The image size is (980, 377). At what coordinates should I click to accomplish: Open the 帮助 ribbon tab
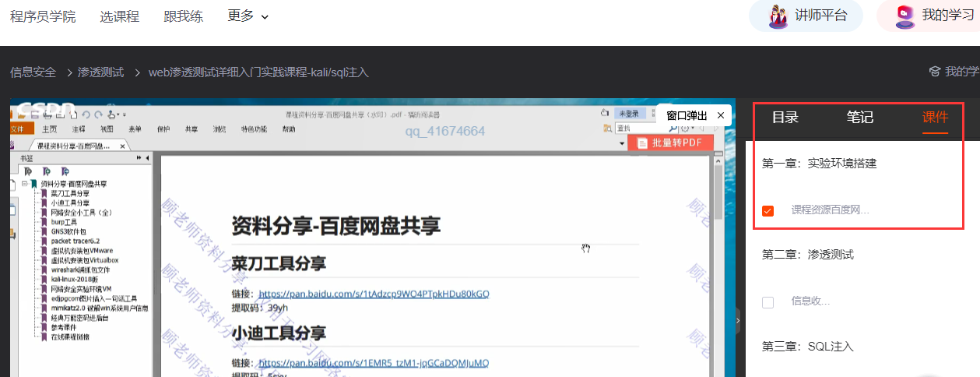pyautogui.click(x=289, y=129)
